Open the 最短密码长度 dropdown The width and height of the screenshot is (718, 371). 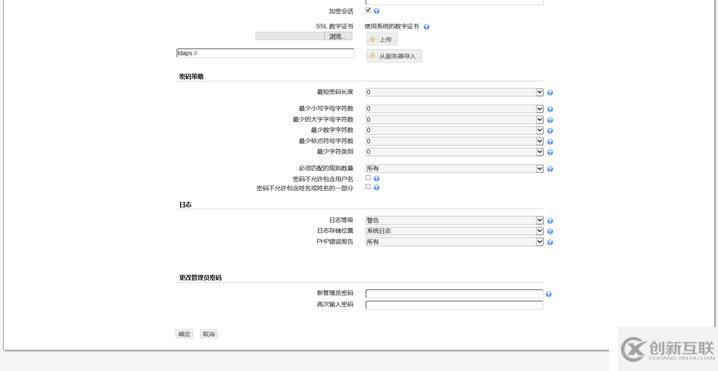[x=454, y=92]
